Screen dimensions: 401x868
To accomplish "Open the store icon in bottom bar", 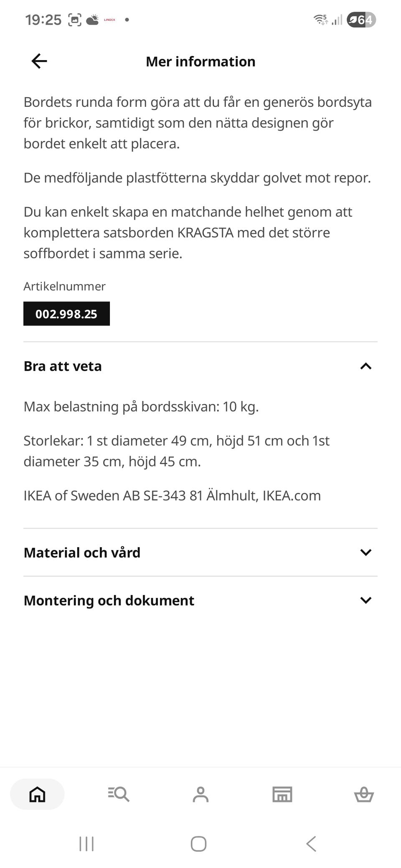I will (x=282, y=794).
